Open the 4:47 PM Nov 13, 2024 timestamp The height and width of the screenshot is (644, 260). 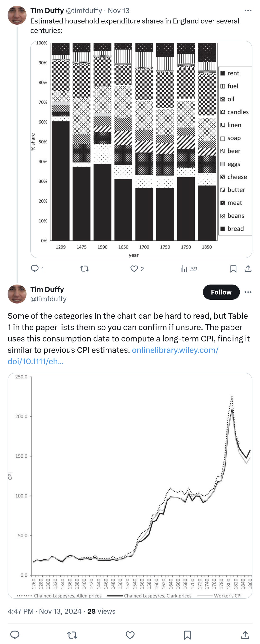[45, 611]
